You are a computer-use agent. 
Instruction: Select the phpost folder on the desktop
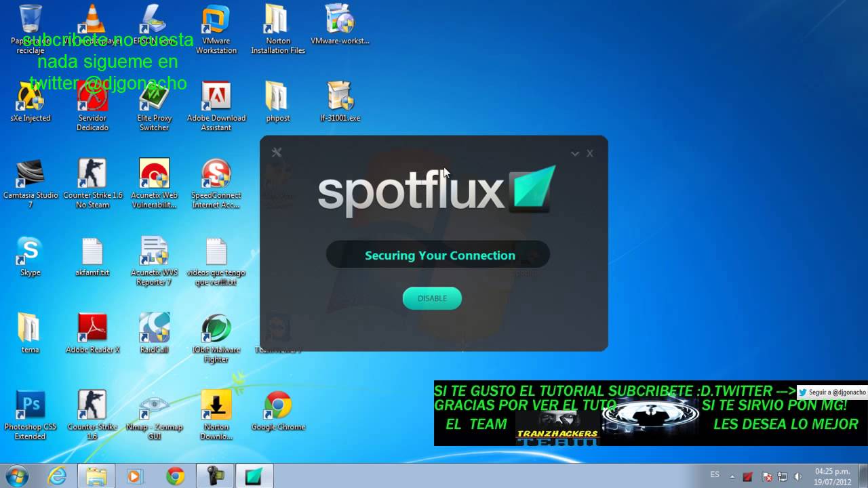tap(278, 102)
